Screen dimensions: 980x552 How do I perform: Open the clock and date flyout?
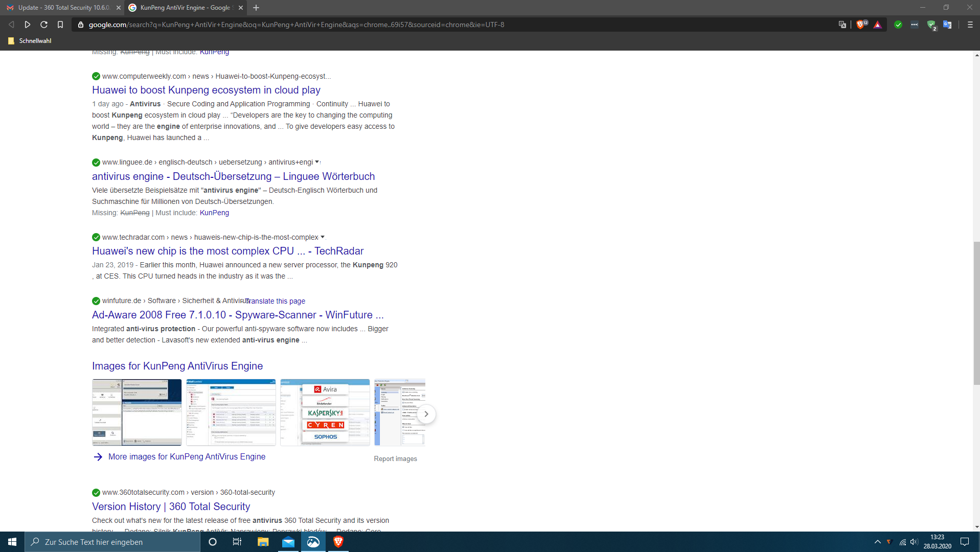[x=937, y=542]
